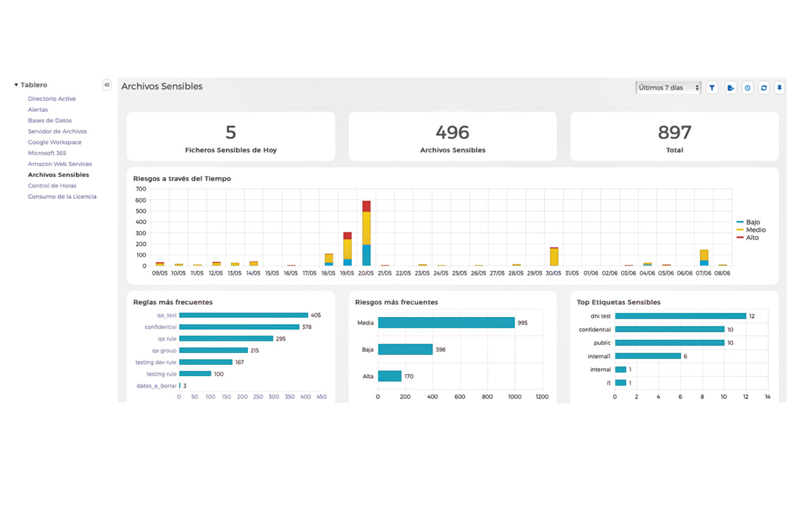Click the 30/05 risk bar
Screen dimensions: 798x532
pos(554,256)
